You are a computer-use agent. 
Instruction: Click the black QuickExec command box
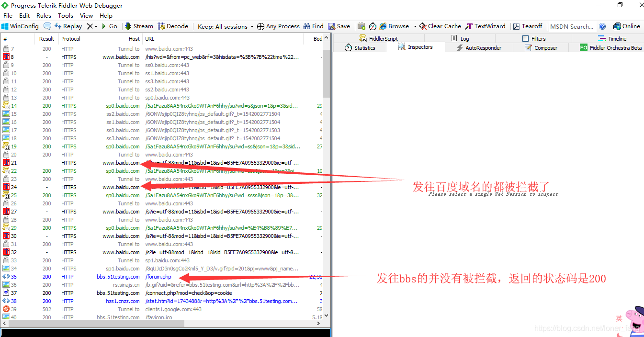click(165, 333)
